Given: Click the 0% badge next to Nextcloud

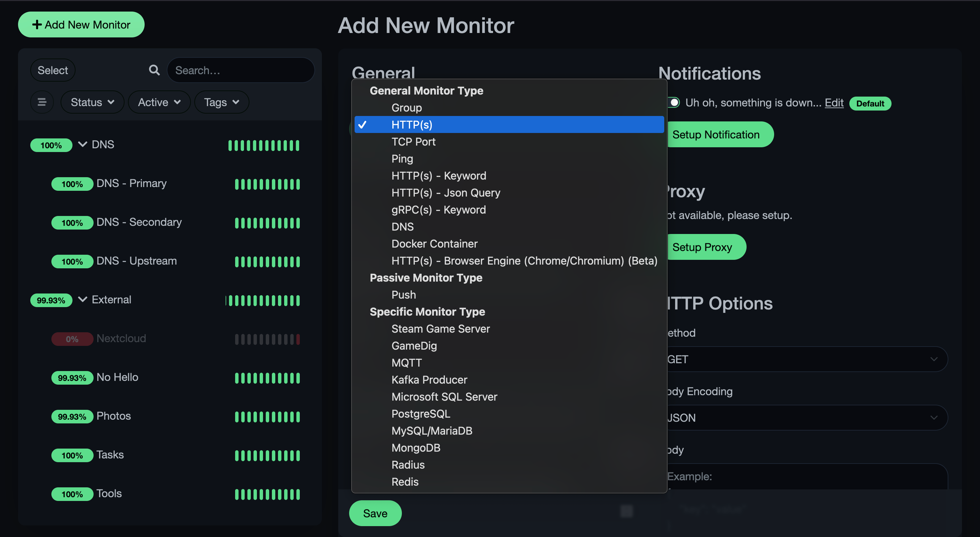Looking at the screenshot, I should (x=72, y=339).
